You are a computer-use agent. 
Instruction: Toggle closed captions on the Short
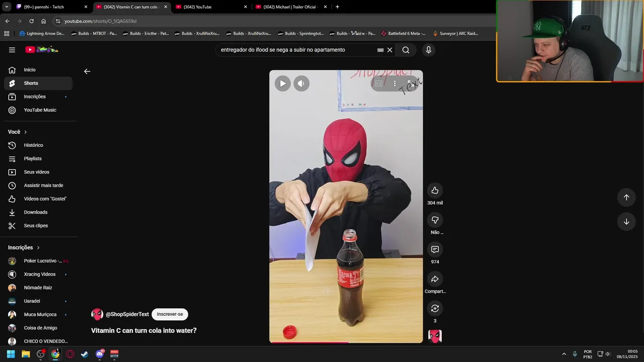tap(378, 83)
